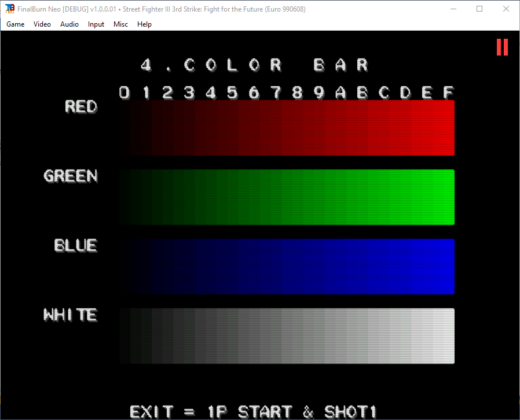Close the FinalBurn Neo window
This screenshot has width=520, height=420.
click(506, 9)
